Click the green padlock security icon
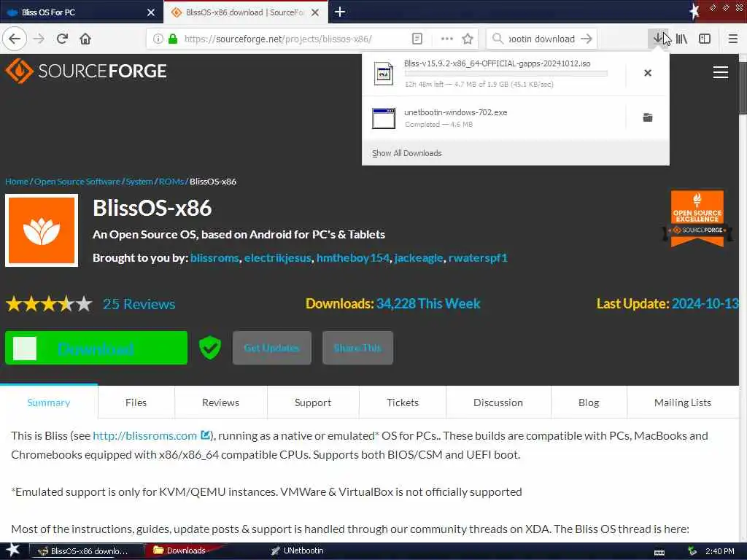 [173, 39]
